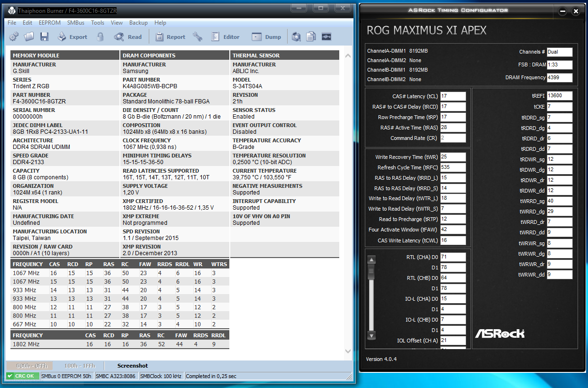Open the SPD Editor
Viewport: 588px width, 388px height.
point(225,37)
